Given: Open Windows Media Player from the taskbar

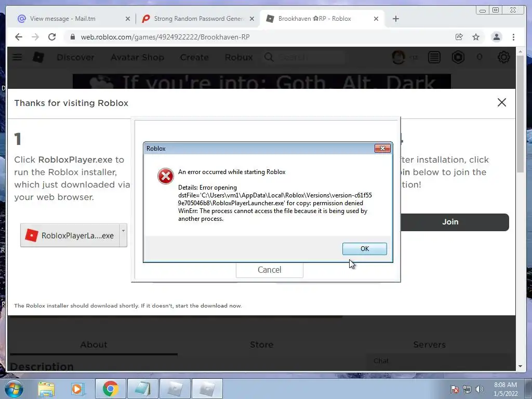Looking at the screenshot, I should [x=77, y=389].
